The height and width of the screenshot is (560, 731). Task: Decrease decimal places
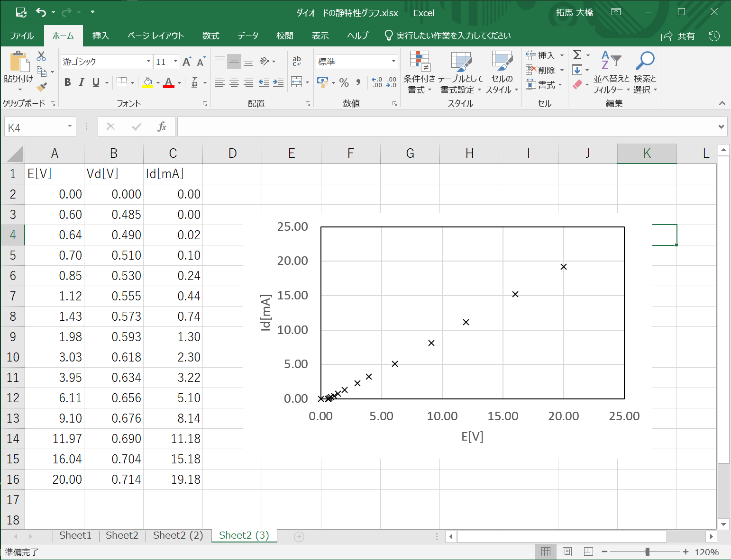(391, 82)
